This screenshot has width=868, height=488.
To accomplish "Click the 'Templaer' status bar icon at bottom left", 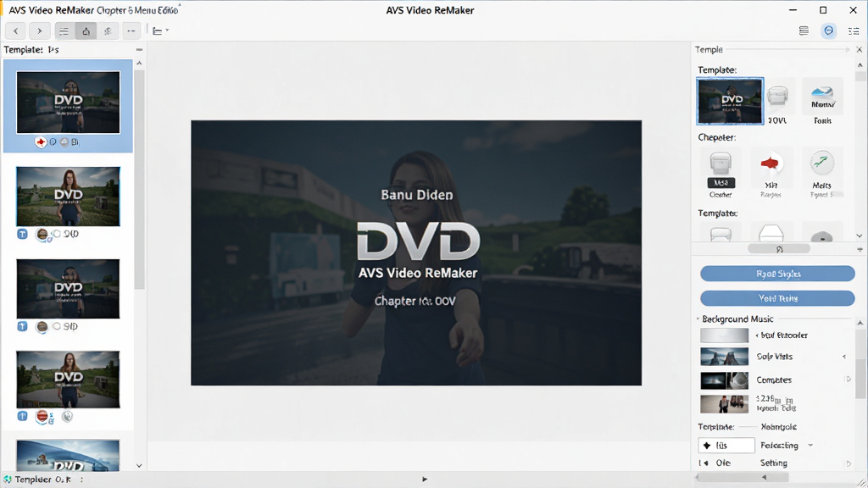I will coord(8,480).
